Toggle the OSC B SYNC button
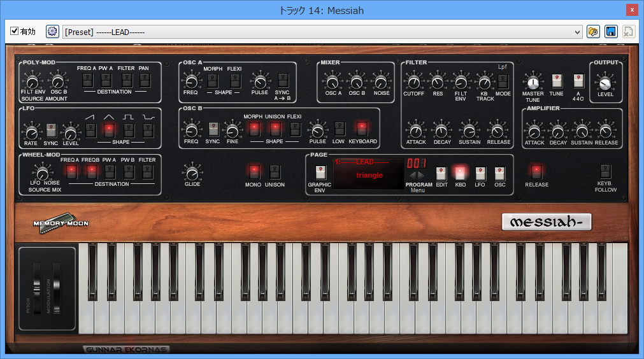The height and width of the screenshot is (359, 644). click(213, 130)
